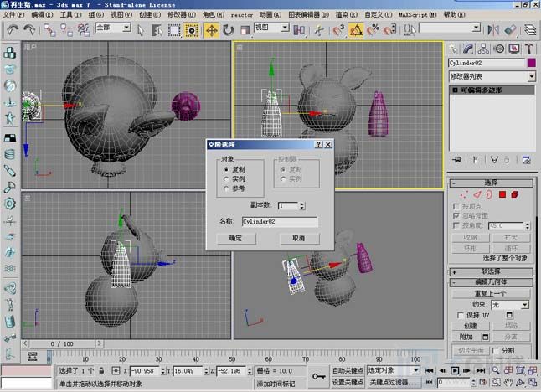This screenshot has width=541, height=392.
Task: Click the Undo arrow in the toolbar
Action: point(13,30)
